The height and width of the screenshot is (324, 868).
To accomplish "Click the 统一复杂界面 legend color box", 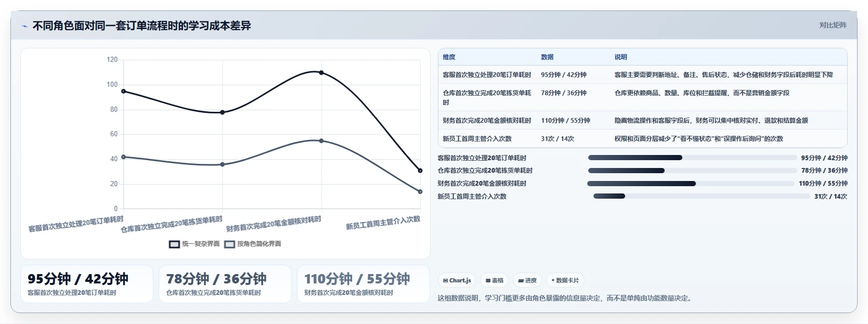I will [x=174, y=244].
